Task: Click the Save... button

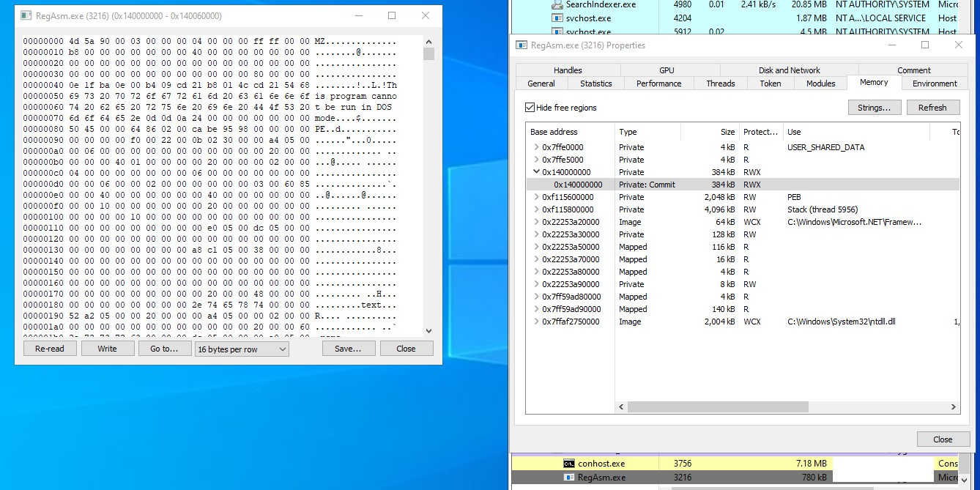Action: [348, 349]
